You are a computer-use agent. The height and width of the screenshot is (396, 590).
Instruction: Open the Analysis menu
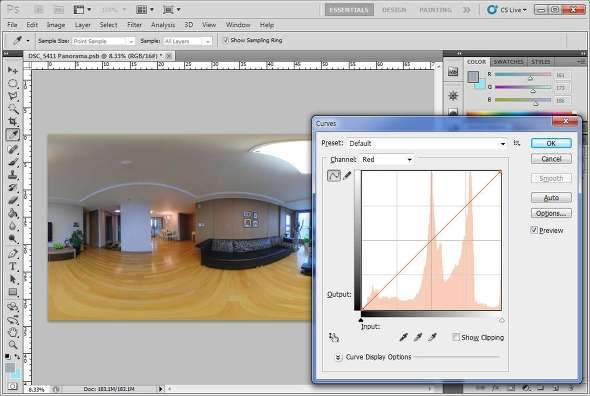click(x=163, y=25)
